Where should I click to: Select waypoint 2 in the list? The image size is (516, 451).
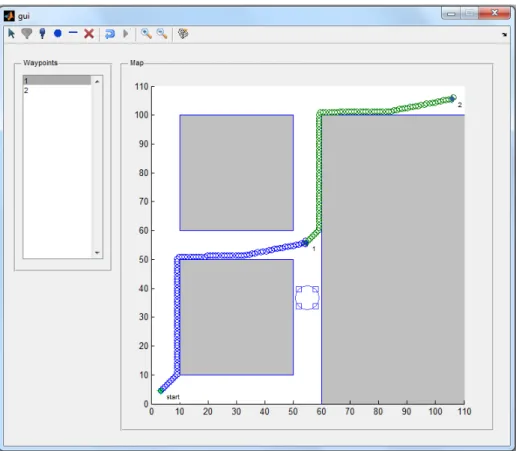coord(57,90)
